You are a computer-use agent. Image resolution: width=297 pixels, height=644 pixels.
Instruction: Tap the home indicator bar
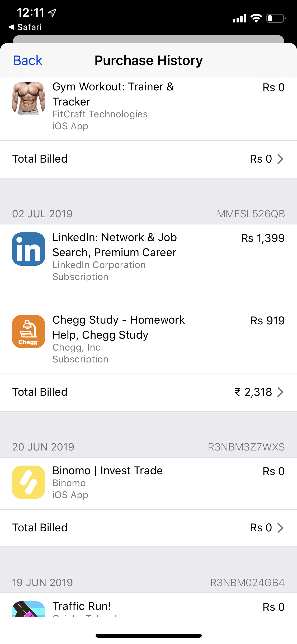(149, 636)
